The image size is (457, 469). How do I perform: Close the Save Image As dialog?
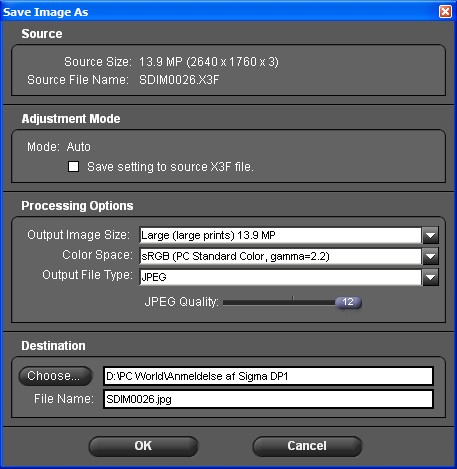[446, 12]
